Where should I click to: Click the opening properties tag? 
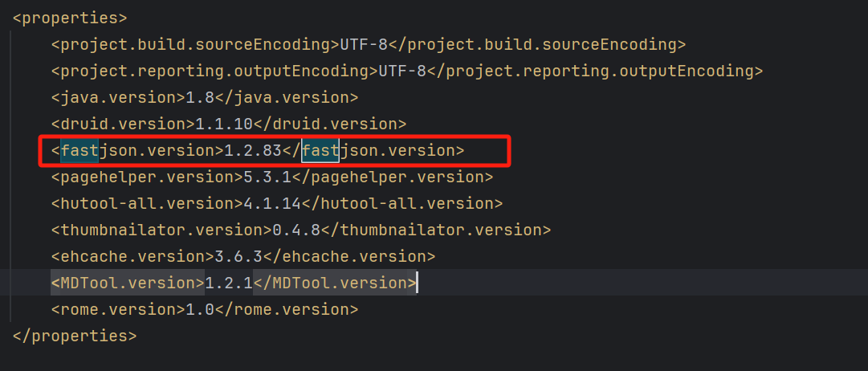point(70,18)
